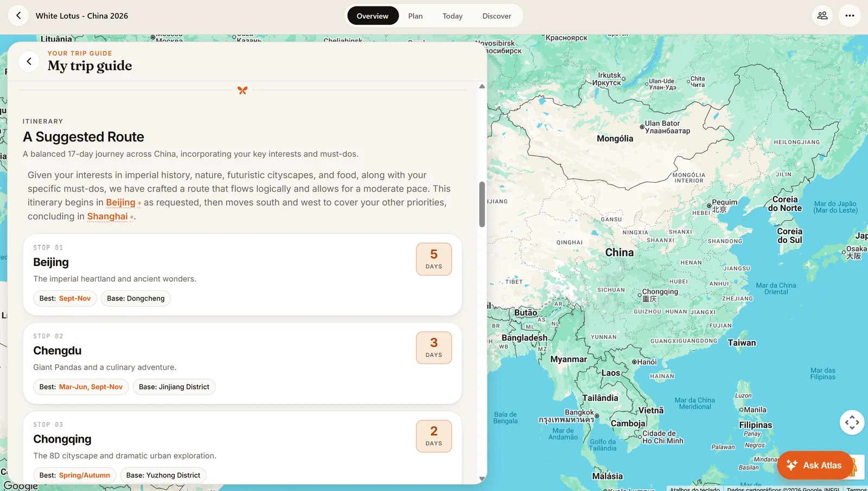Image resolution: width=868 pixels, height=491 pixels.
Task: Click the Base: Dongcheng tag
Action: coord(136,298)
